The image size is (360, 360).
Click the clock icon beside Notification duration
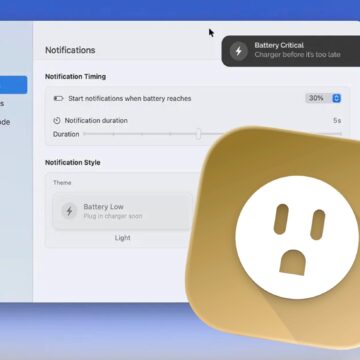[57, 121]
